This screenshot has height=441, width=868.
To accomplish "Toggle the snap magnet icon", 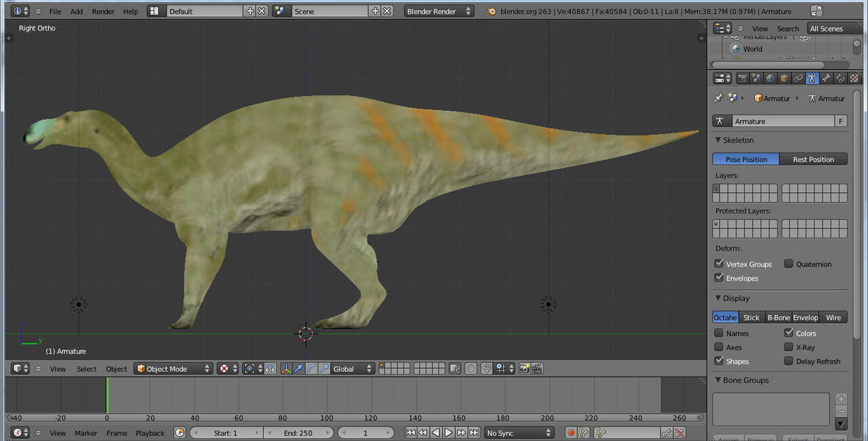I will [487, 369].
